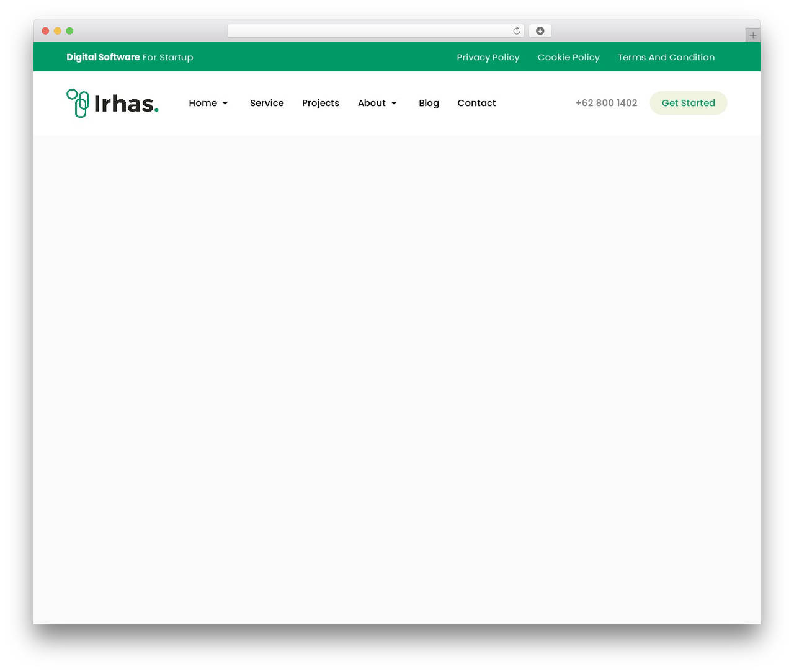Close the browser window with the red button
This screenshot has width=794, height=672.
point(45,31)
